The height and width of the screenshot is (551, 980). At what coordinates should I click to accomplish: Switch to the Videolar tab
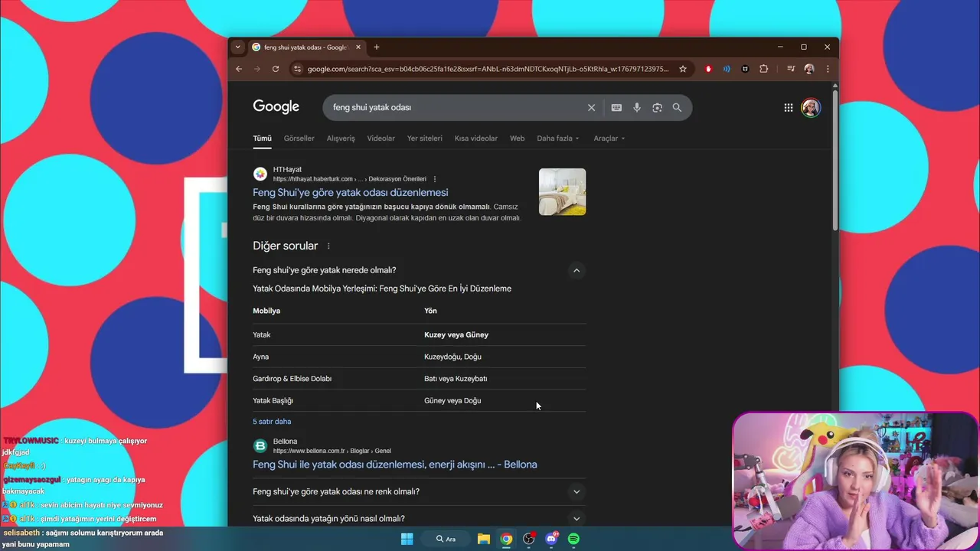(x=381, y=139)
